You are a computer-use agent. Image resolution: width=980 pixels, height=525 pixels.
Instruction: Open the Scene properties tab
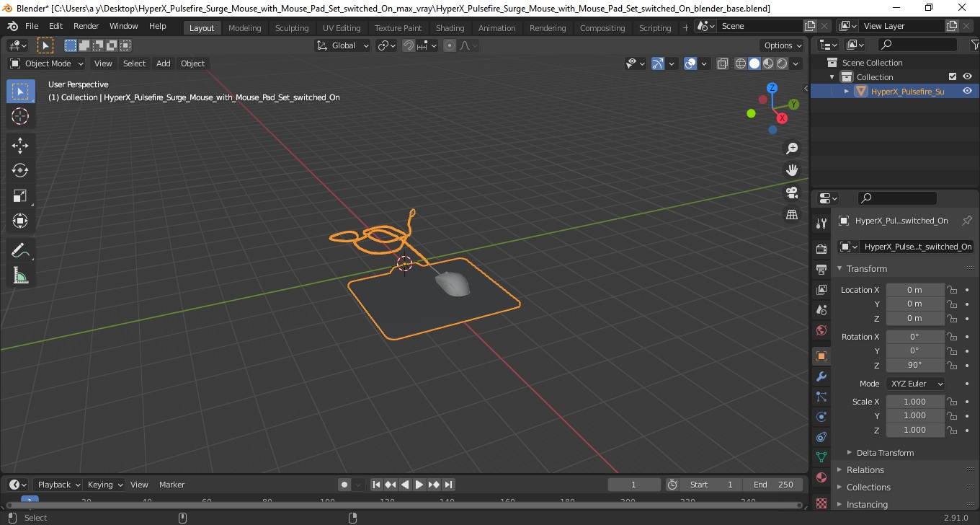[821, 310]
